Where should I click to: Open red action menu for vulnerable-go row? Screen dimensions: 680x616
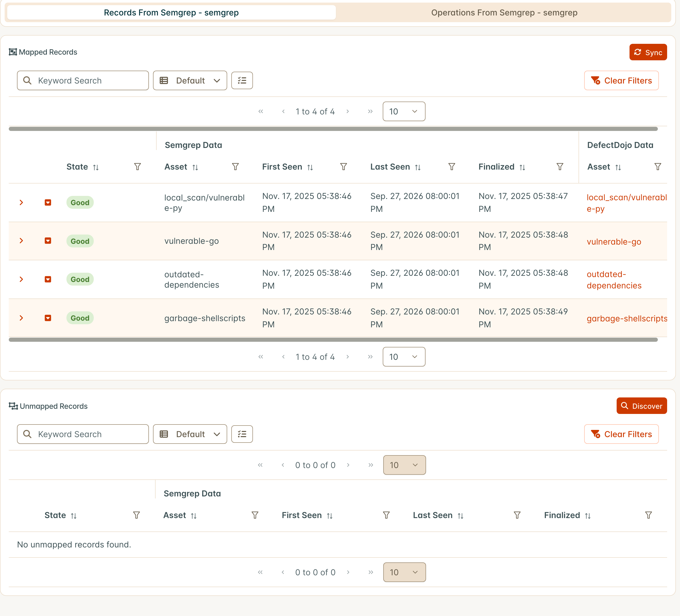tap(48, 241)
